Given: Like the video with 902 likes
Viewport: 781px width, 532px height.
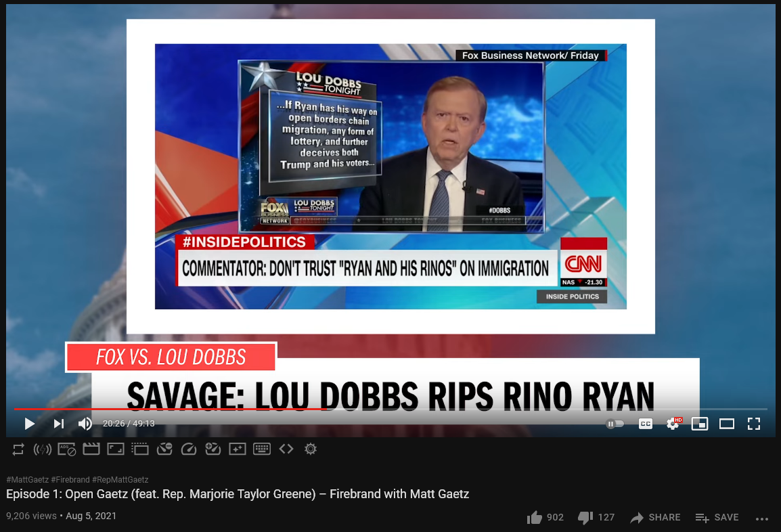Looking at the screenshot, I should [545, 518].
